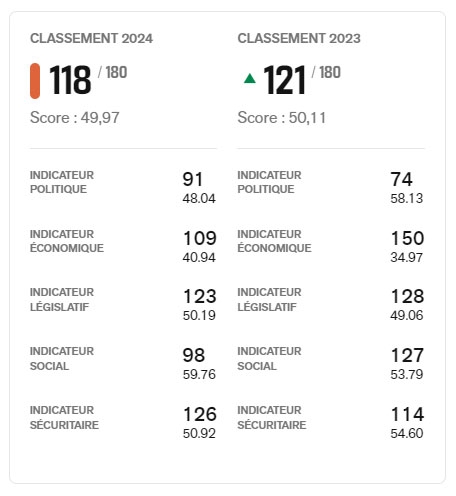Click the 2023 rank number 121

tap(284, 80)
